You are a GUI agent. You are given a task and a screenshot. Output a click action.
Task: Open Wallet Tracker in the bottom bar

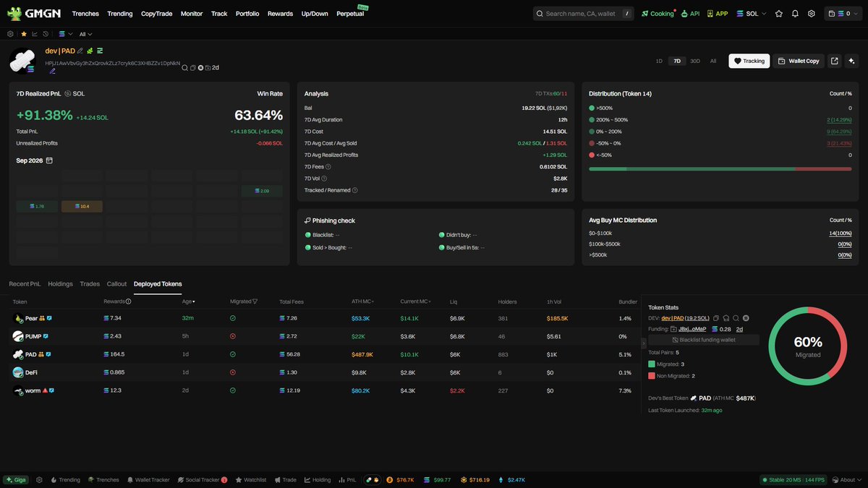[148, 479]
